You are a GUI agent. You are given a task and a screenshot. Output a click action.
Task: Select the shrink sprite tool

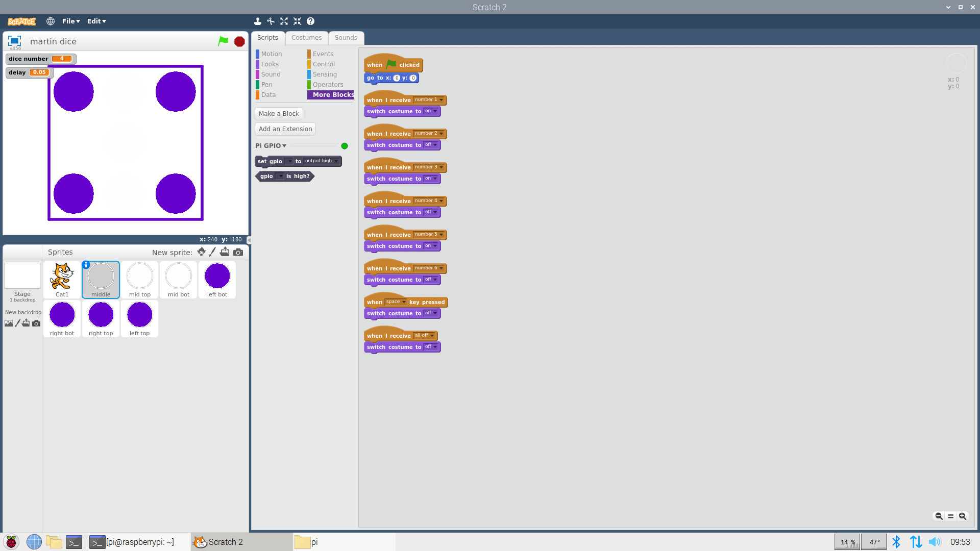pos(298,21)
